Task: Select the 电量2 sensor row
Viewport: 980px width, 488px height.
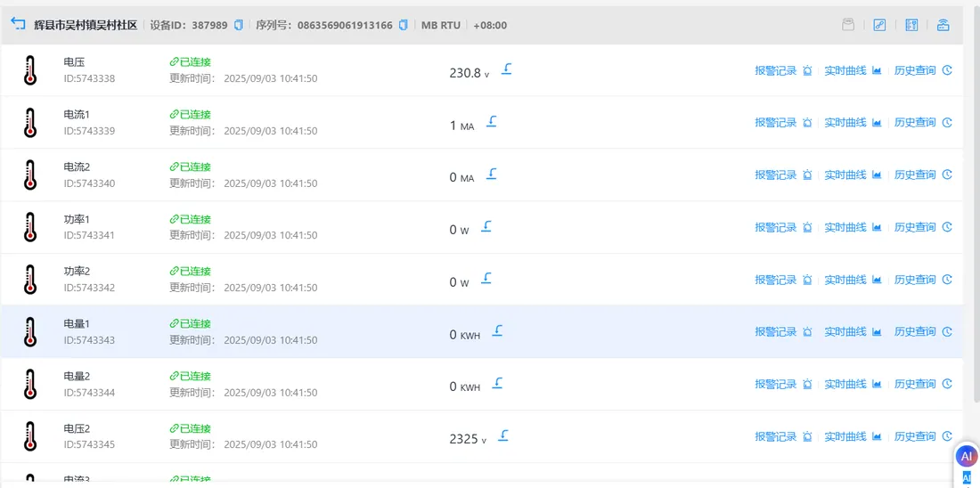Action: pos(482,385)
